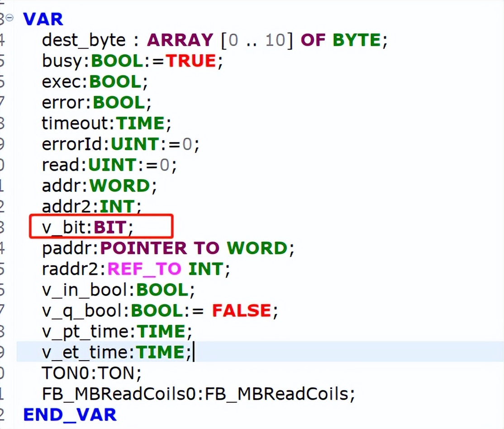
Task: Click the addr2 variable name
Action: [x=67, y=206]
